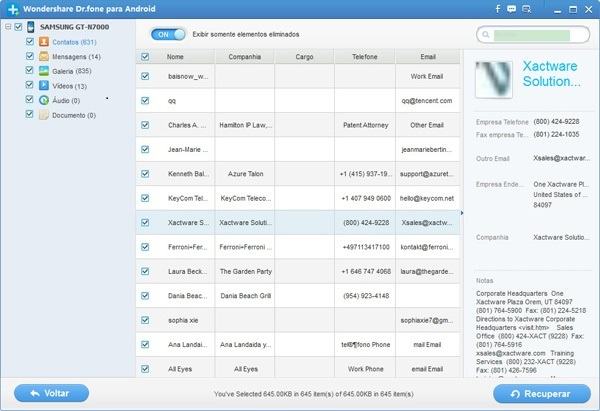Click the Azure Talon company cell
The width and height of the screenshot is (600, 411).
245,174
